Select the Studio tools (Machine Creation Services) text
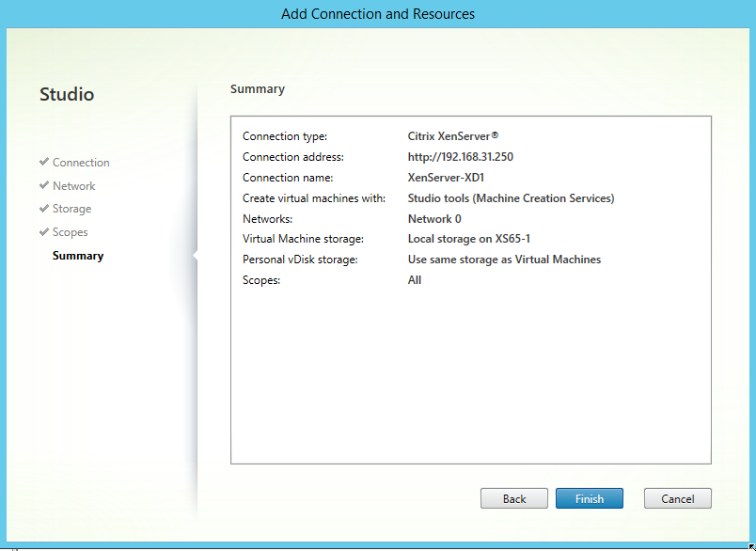 click(x=511, y=198)
